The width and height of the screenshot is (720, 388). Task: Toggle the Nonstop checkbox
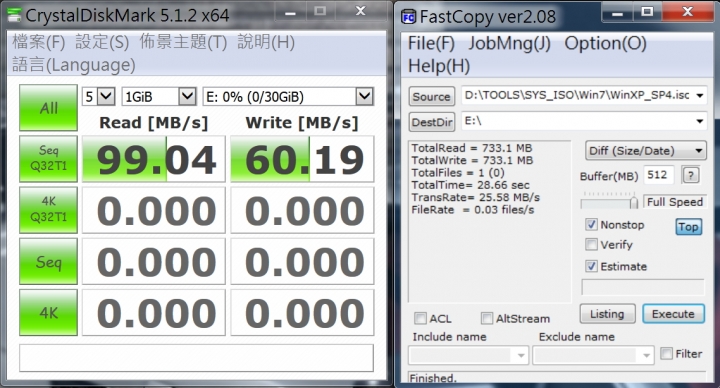click(591, 225)
